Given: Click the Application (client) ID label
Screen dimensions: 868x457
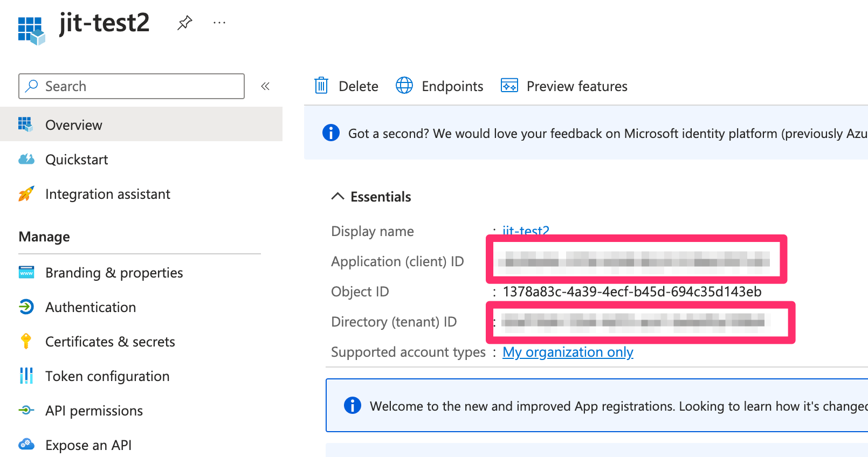Looking at the screenshot, I should coord(397,261).
